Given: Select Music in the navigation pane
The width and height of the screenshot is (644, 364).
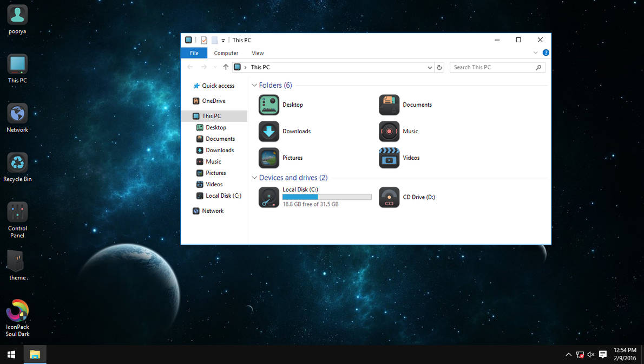Looking at the screenshot, I should click(x=214, y=161).
